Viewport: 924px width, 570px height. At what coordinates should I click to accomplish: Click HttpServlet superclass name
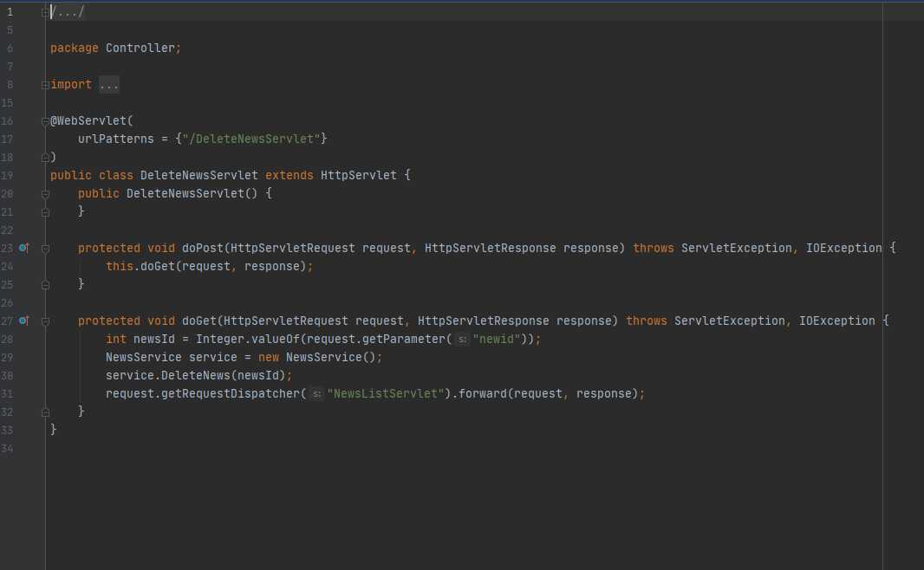tap(359, 176)
